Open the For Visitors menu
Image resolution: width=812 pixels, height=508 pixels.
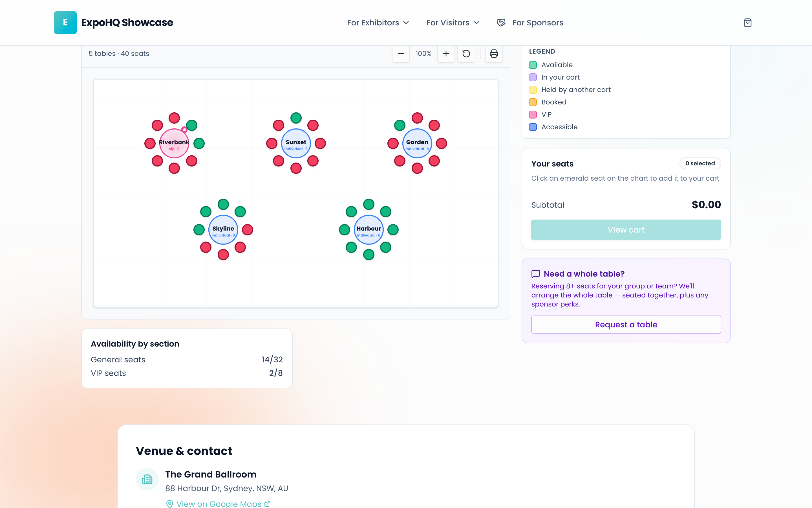453,23
